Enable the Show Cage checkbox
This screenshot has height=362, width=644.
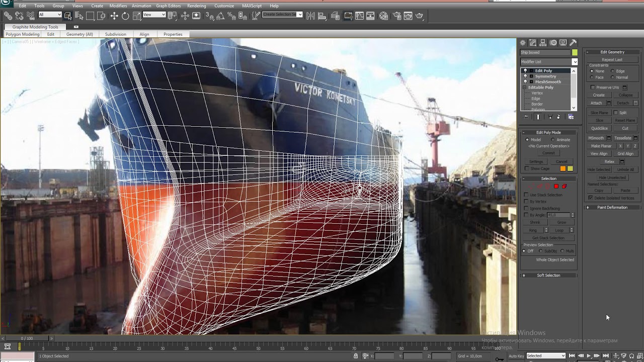(x=527, y=168)
